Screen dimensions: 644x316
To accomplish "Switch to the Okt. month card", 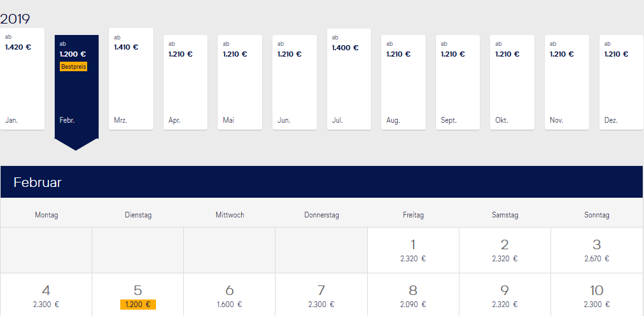I will click(512, 83).
